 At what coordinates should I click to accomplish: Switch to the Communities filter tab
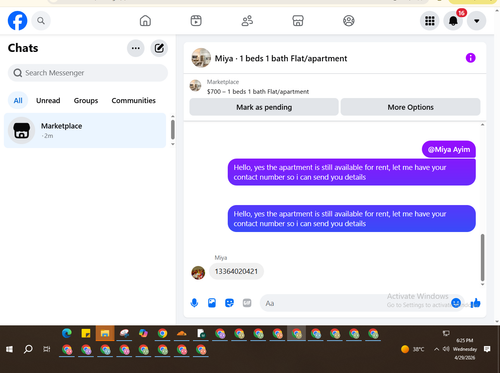pos(133,100)
